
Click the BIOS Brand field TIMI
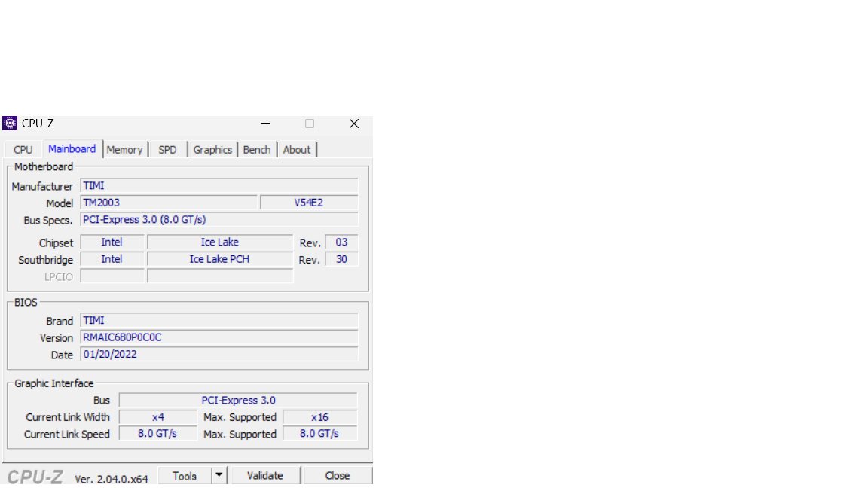219,320
